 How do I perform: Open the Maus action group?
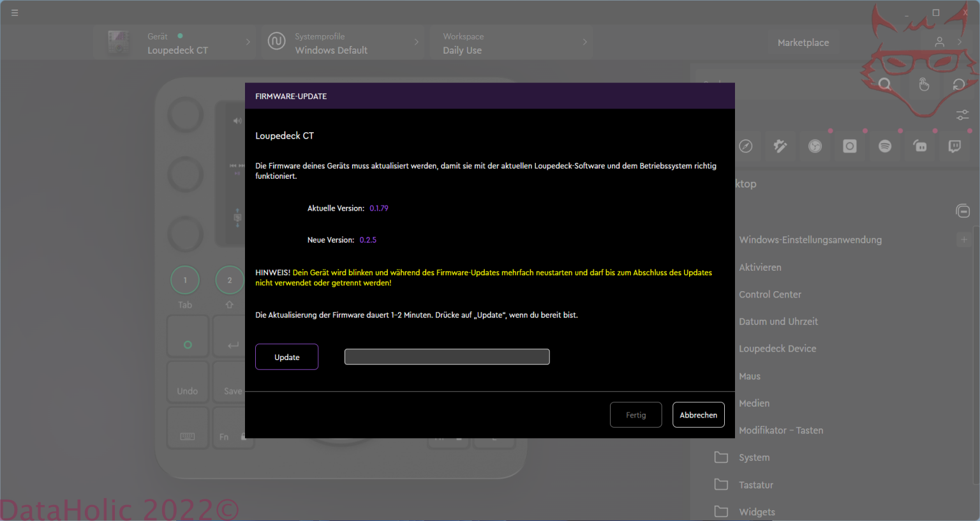tap(750, 376)
